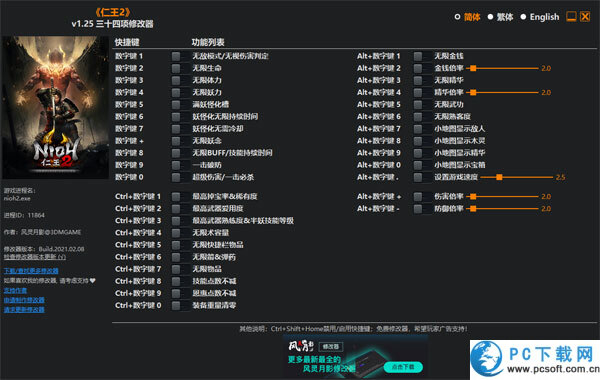Open 请求更新修改器 link
Viewport: 600px width, 380px height.
pos(24,310)
